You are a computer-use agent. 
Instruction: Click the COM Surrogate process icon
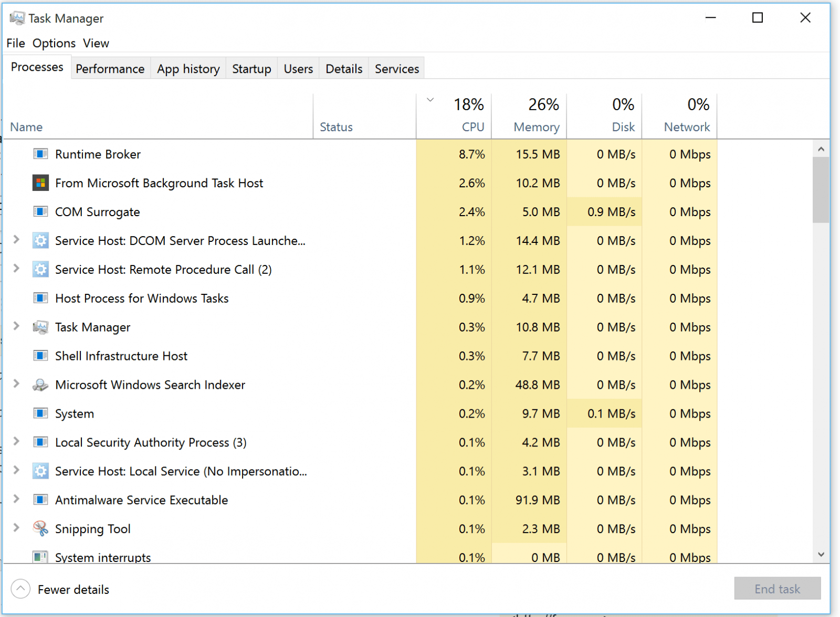(40, 212)
